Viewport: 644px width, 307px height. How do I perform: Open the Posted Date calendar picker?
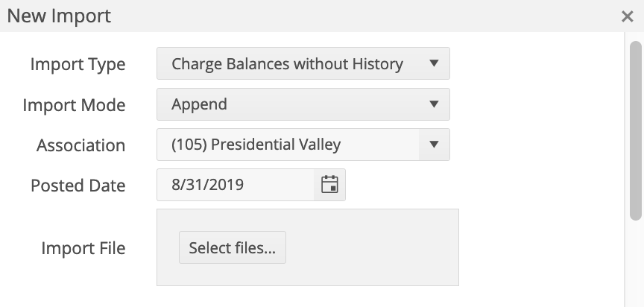[x=329, y=185]
